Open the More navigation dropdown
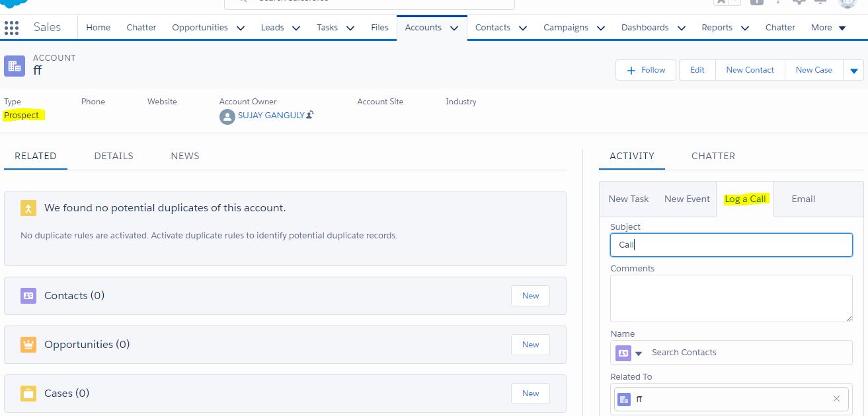 828,28
